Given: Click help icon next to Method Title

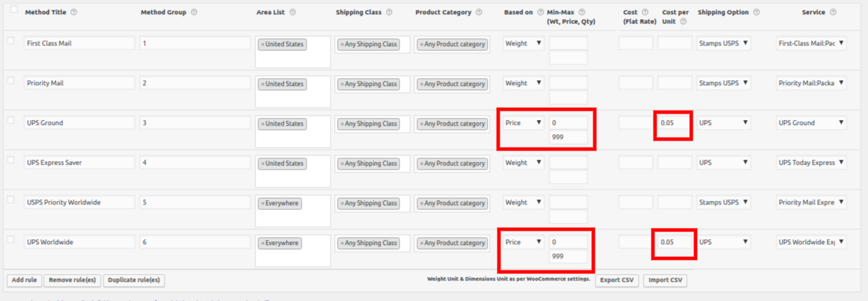Looking at the screenshot, I should coord(75,13).
